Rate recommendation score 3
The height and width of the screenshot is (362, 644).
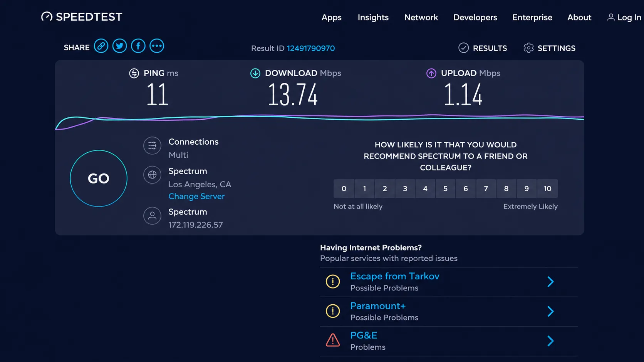(405, 189)
